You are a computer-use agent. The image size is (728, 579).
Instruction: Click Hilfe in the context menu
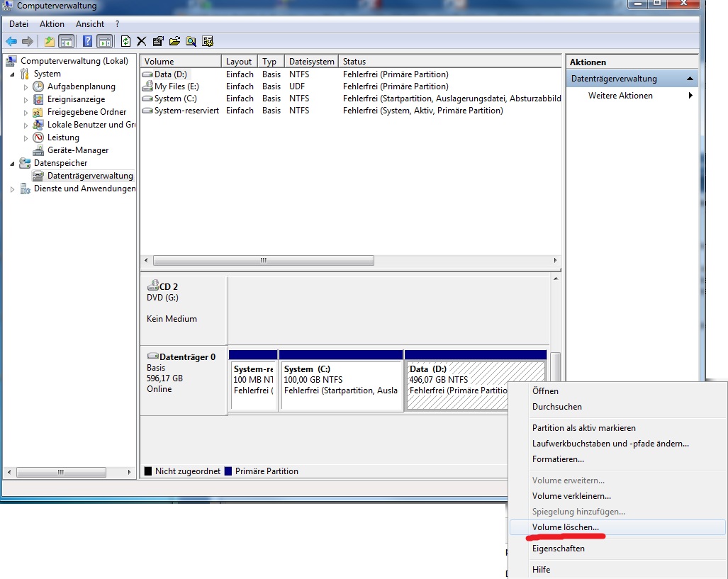617,570
